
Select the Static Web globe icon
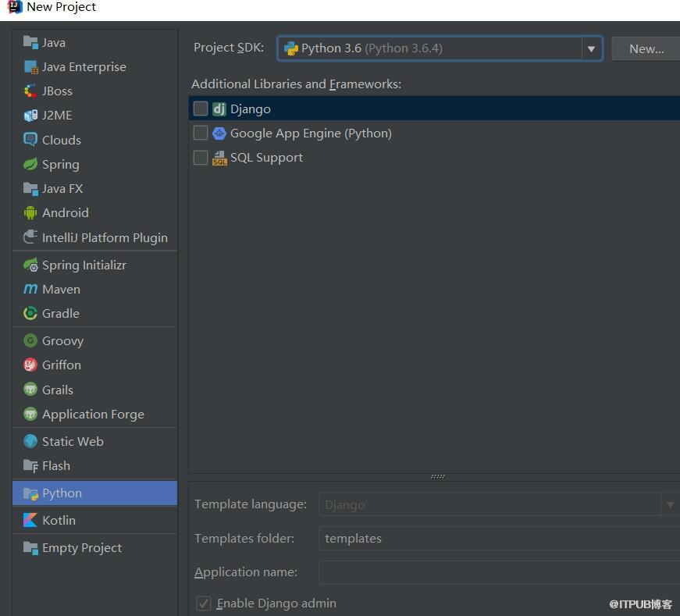[x=30, y=441]
